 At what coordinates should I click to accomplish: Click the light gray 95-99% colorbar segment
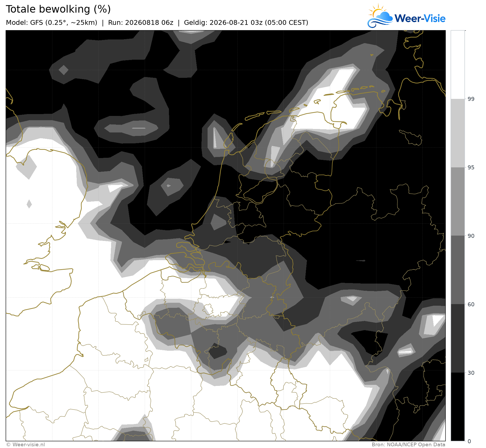(458, 133)
